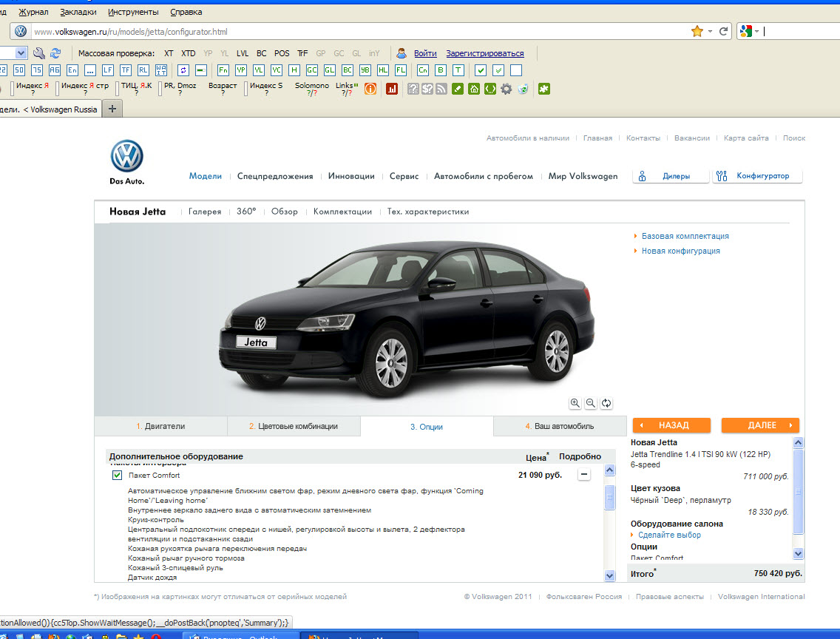Open the Дилеры button
The image size is (840, 639).
671,176
